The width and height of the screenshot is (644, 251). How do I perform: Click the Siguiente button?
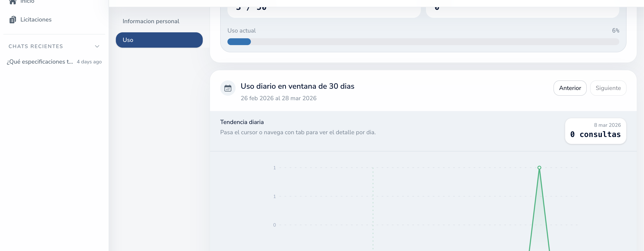[x=608, y=88]
